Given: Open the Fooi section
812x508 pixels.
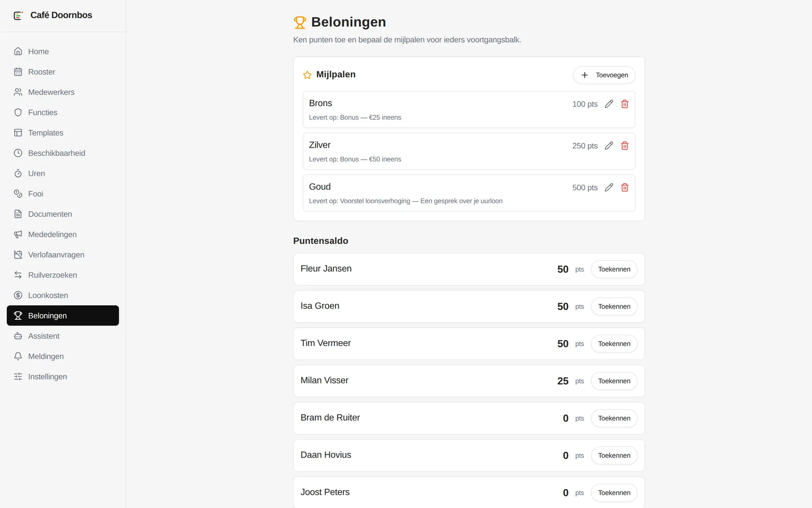Looking at the screenshot, I should (x=63, y=194).
